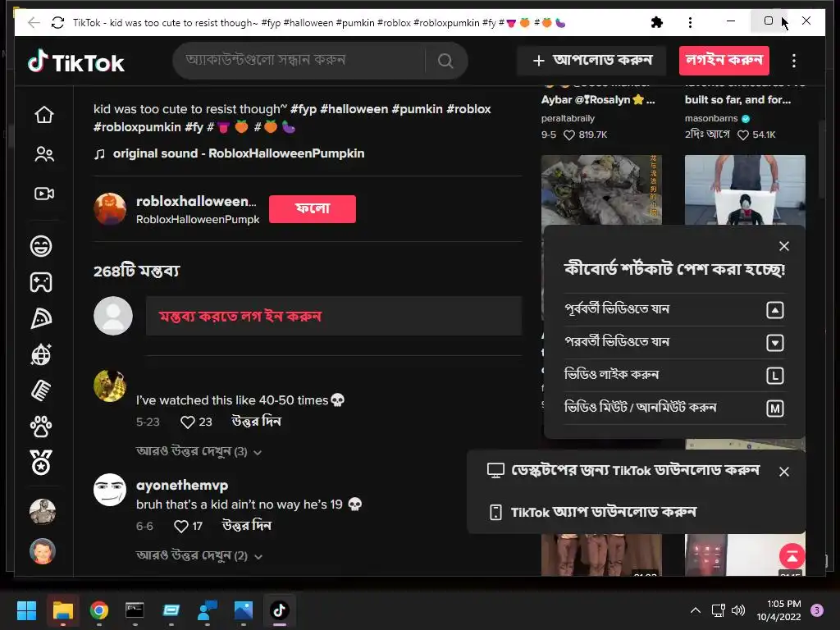Select the Gaming controller category icon
This screenshot has height=630, width=840.
41,282
